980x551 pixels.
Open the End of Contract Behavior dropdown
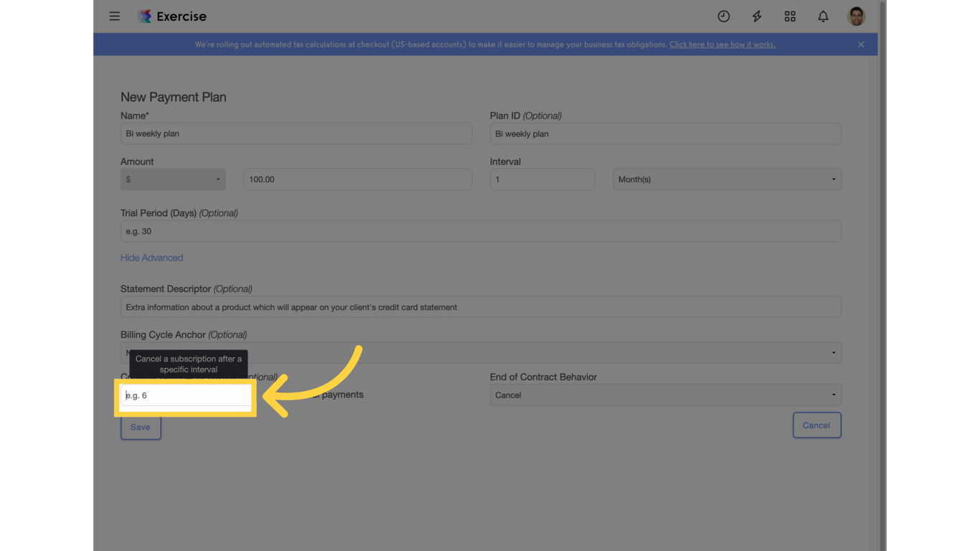coord(665,395)
